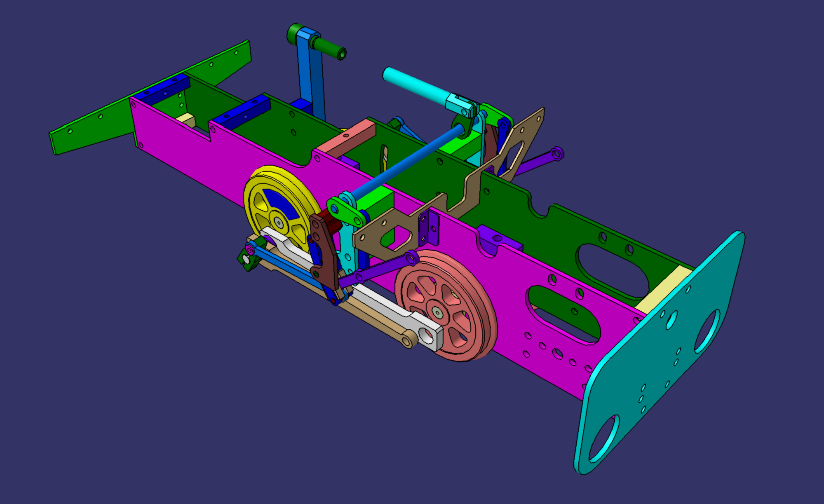The width and height of the screenshot is (824, 504).
Task: Select the large lower round hole in the cyan plate
Action: coord(604,439)
